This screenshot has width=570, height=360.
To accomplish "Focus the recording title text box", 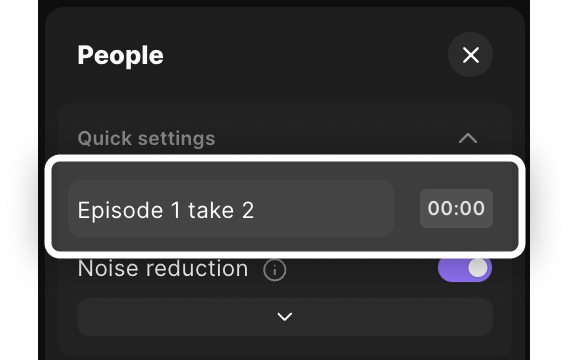I will pos(231,209).
